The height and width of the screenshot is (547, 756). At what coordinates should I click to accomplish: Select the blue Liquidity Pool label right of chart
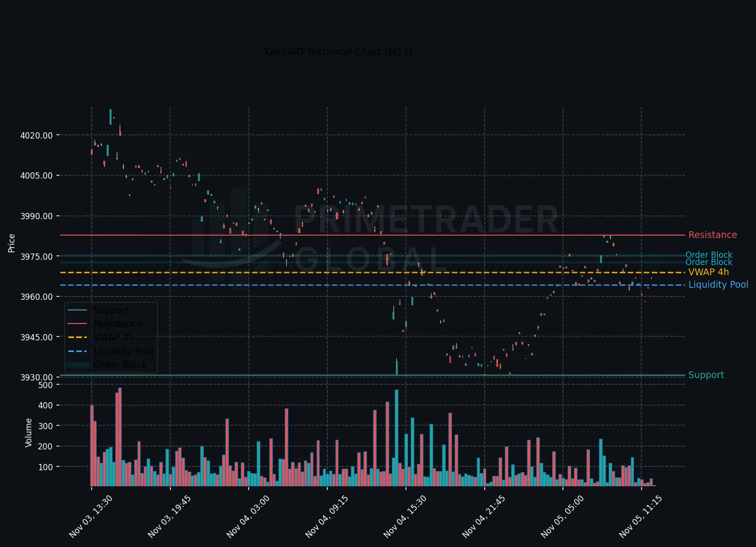pyautogui.click(x=718, y=285)
